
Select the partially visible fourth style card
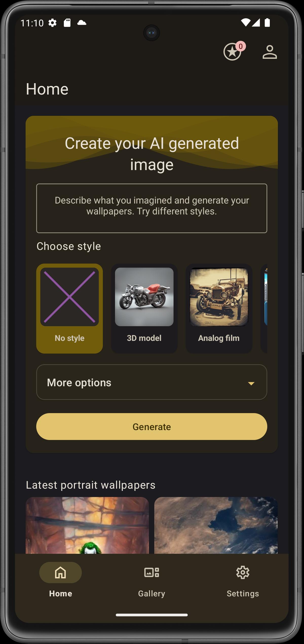click(264, 308)
